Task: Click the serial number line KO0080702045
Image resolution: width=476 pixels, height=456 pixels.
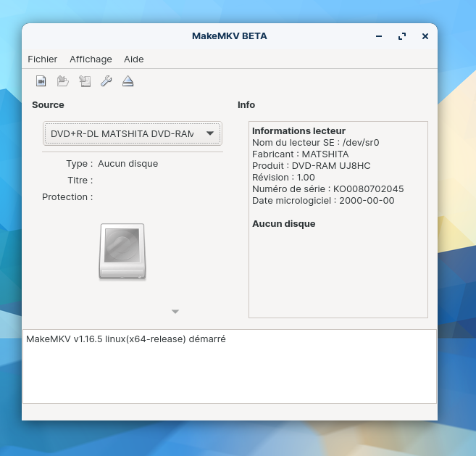Action: (x=327, y=189)
